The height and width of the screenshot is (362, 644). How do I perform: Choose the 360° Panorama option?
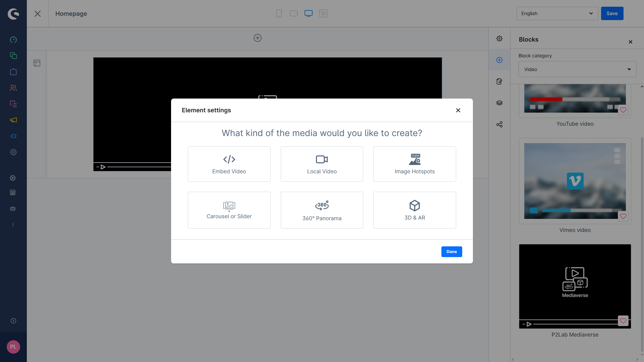click(322, 210)
